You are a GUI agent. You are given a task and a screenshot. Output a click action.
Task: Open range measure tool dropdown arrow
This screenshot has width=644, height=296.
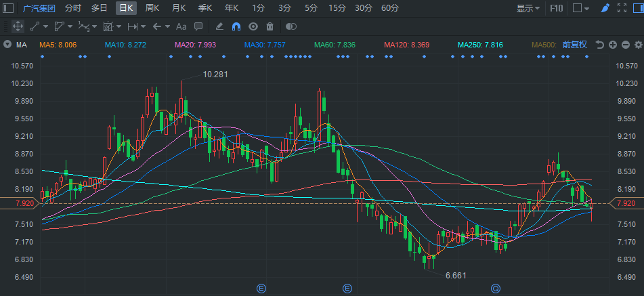143,26
